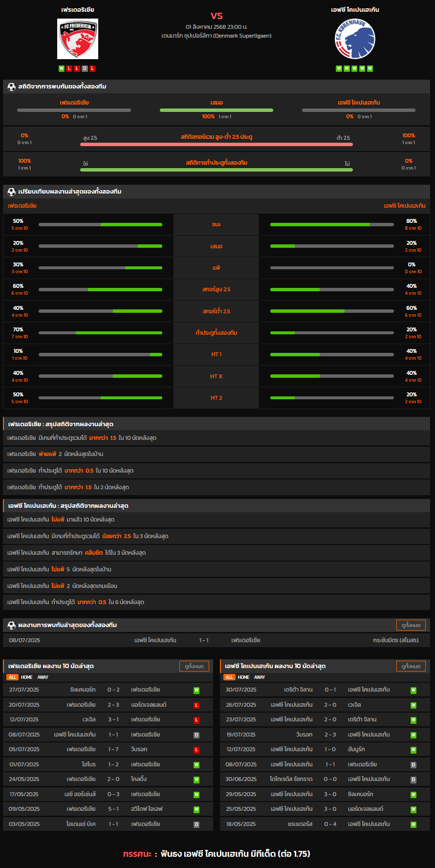Select AWAY tab in Fredericia last 10 matches
The width and height of the screenshot is (435, 868).
tap(43, 677)
